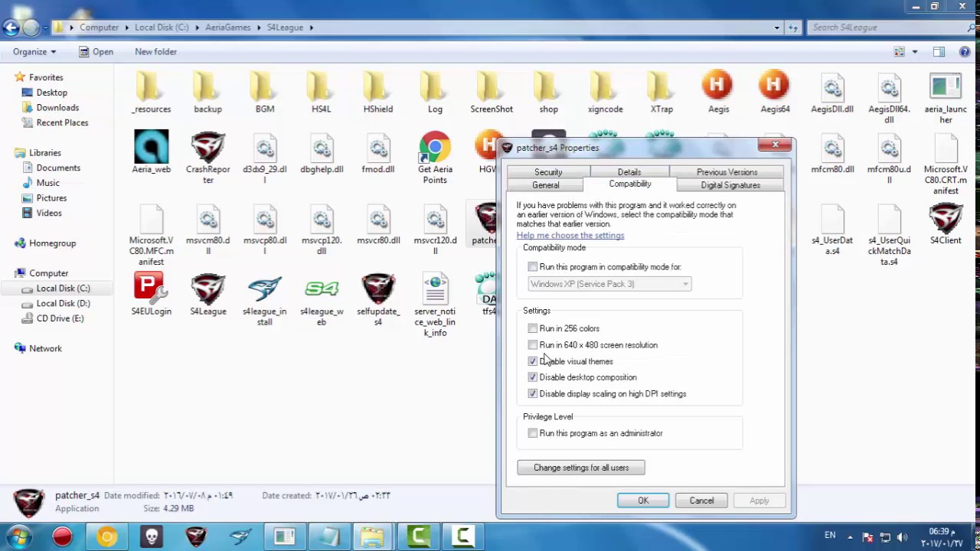This screenshot has width=980, height=551.
Task: Select the Aeria_web shortcut icon
Action: 151,146
